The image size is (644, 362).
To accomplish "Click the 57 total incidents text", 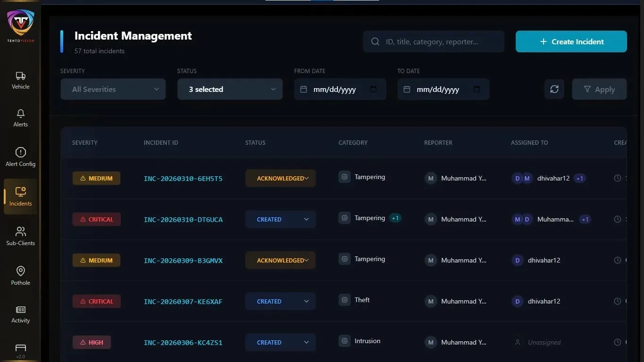I will (99, 51).
